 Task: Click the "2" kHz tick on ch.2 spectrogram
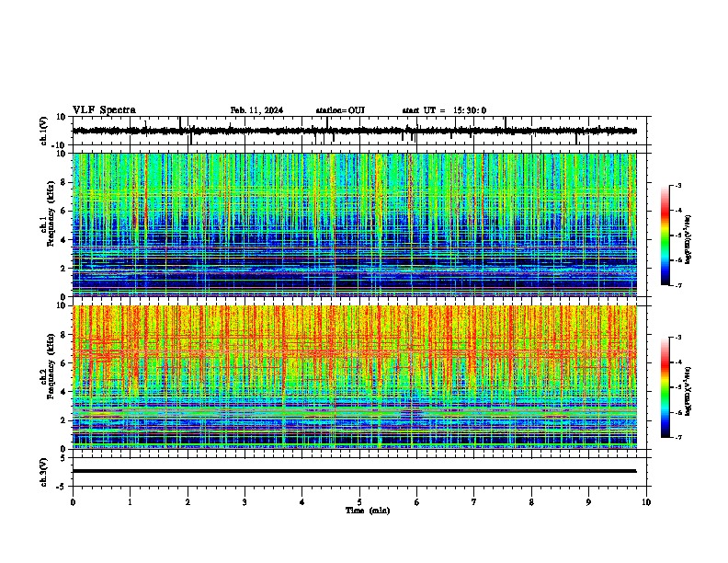tap(64, 420)
